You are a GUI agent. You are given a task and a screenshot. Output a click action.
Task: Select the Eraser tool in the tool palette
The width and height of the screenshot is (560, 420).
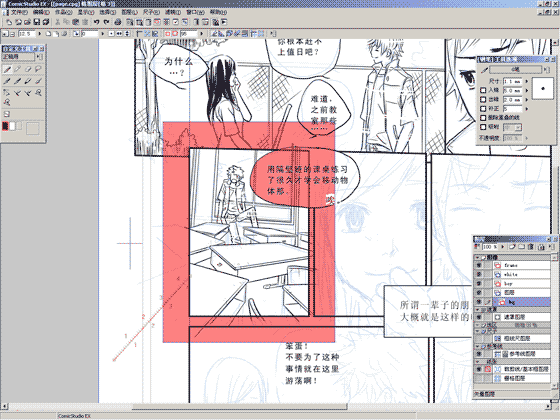pos(28,69)
